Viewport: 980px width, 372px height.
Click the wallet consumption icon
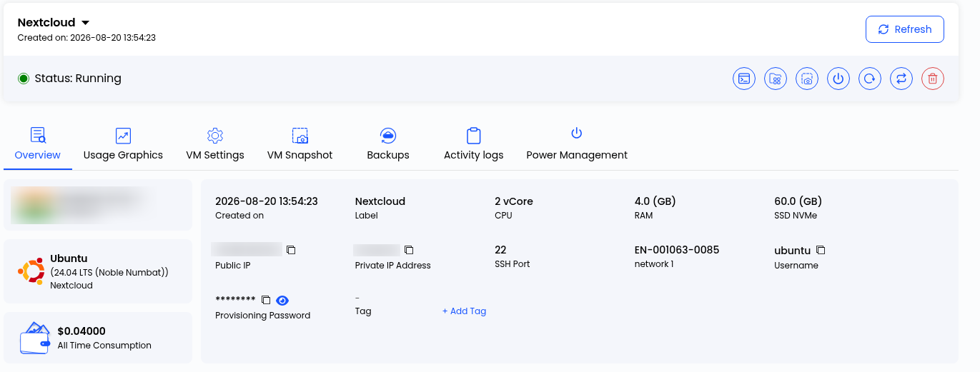[34, 338]
